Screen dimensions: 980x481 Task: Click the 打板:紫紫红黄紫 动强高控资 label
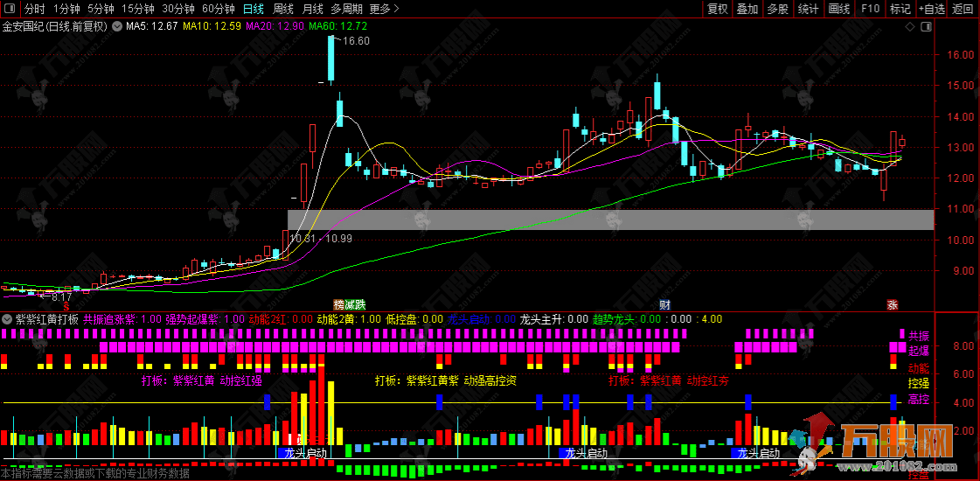tap(446, 380)
